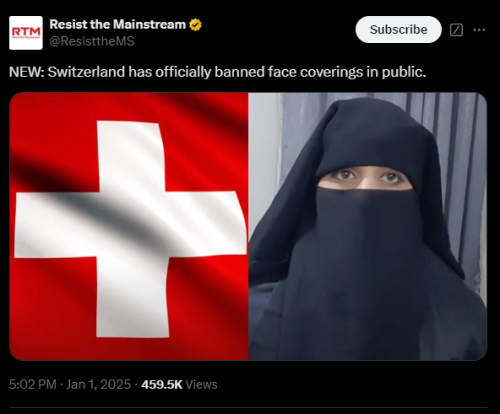The height and width of the screenshot is (414, 500).
Task: Click the Views label
Action: pyautogui.click(x=201, y=384)
